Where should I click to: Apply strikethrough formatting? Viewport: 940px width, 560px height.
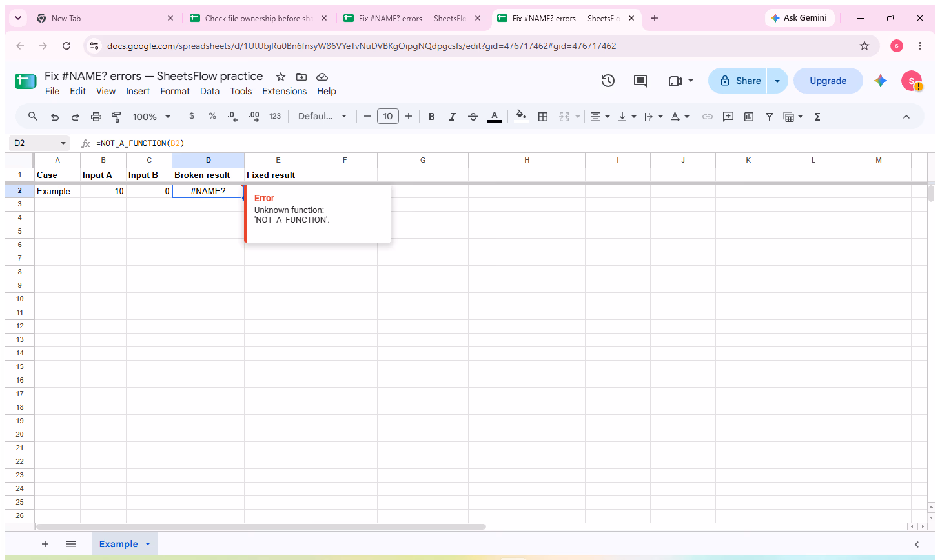coord(473,117)
